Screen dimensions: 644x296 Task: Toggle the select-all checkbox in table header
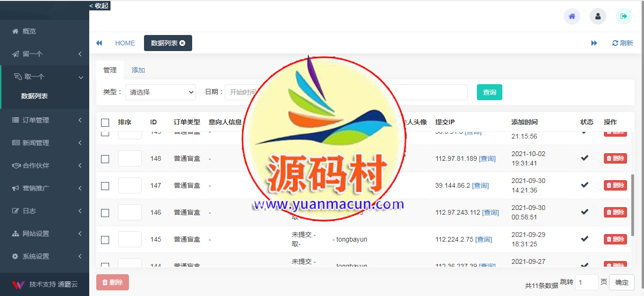tap(105, 122)
